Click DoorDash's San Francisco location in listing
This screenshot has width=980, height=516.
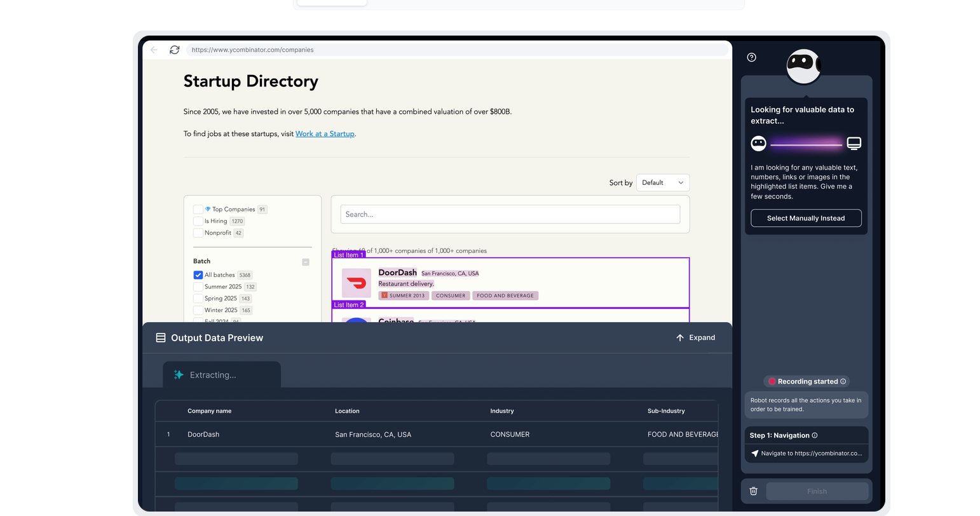[x=450, y=273]
